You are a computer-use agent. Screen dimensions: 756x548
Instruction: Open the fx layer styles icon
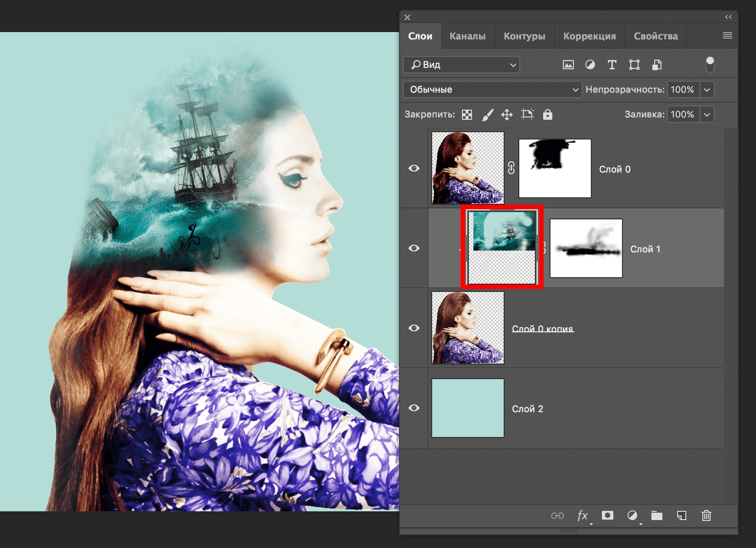tap(583, 515)
